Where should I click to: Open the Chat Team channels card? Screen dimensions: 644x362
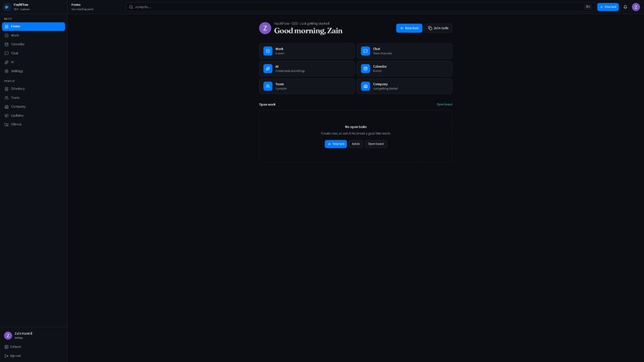coord(404,51)
